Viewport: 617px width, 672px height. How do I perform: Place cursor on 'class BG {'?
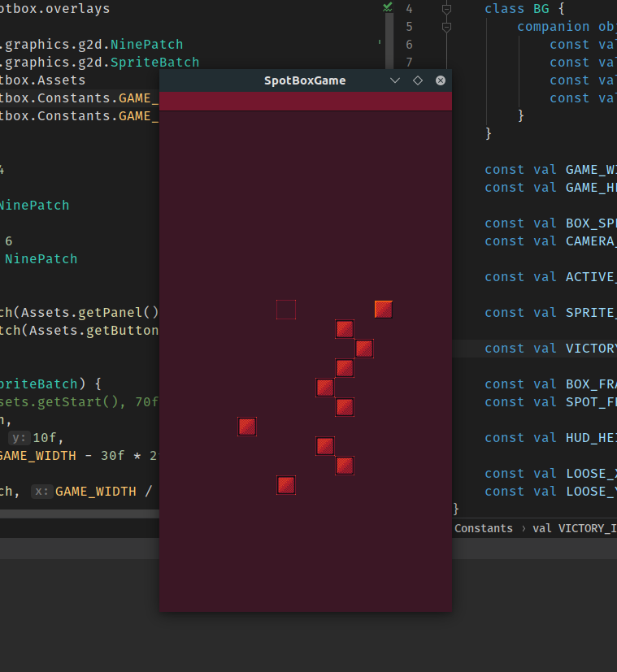click(x=525, y=9)
